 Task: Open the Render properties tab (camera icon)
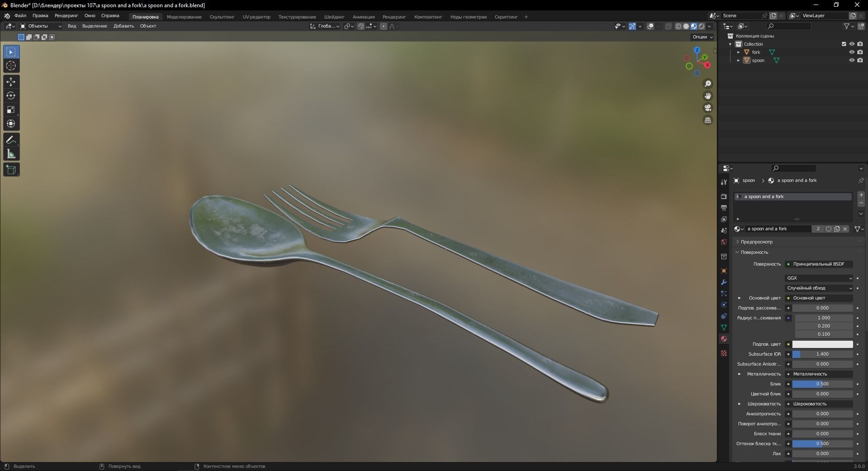(x=723, y=197)
